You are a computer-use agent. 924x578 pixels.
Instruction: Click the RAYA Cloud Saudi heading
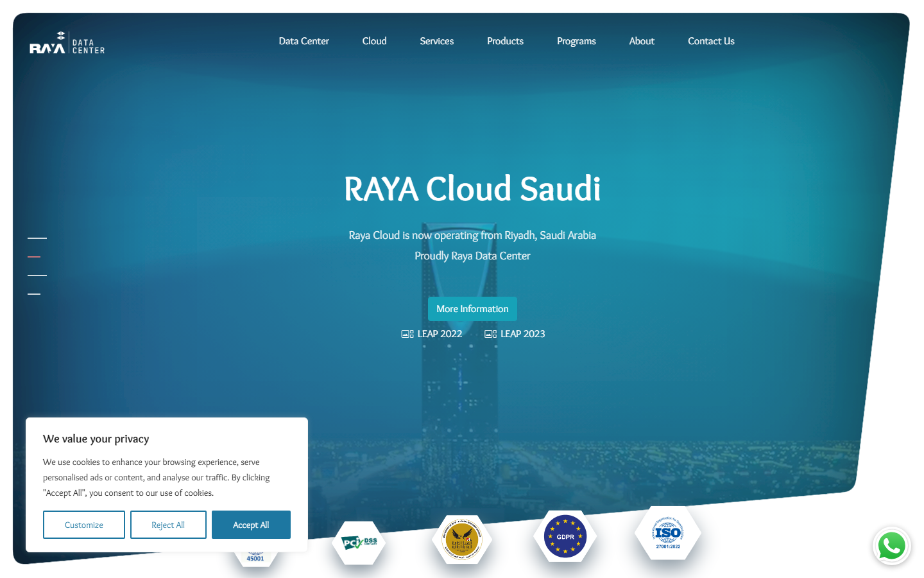point(472,189)
